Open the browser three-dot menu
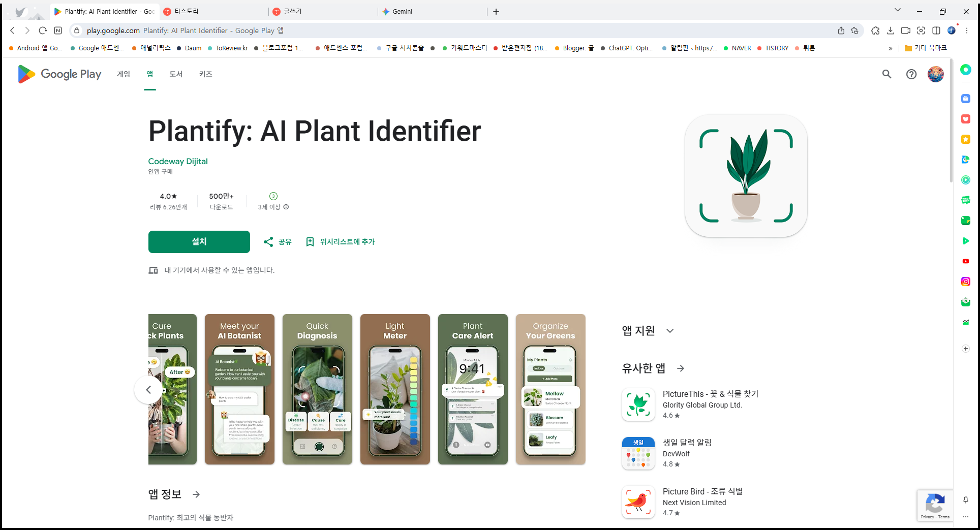Viewport: 980px width, 530px height. pyautogui.click(x=967, y=30)
